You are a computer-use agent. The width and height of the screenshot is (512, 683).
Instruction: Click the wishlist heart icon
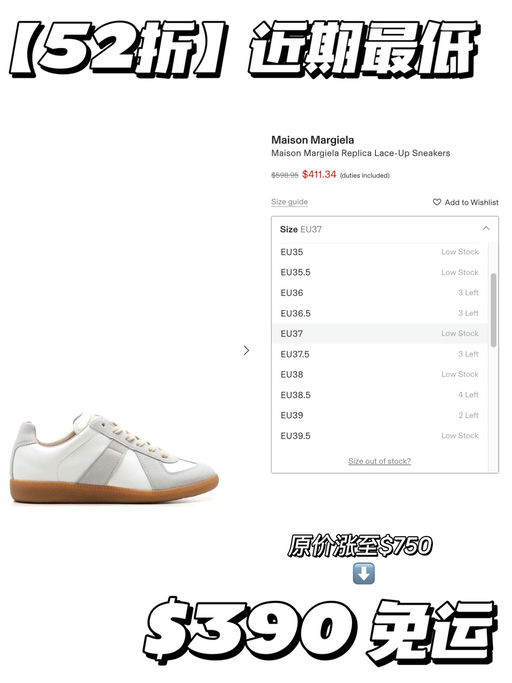(x=437, y=202)
